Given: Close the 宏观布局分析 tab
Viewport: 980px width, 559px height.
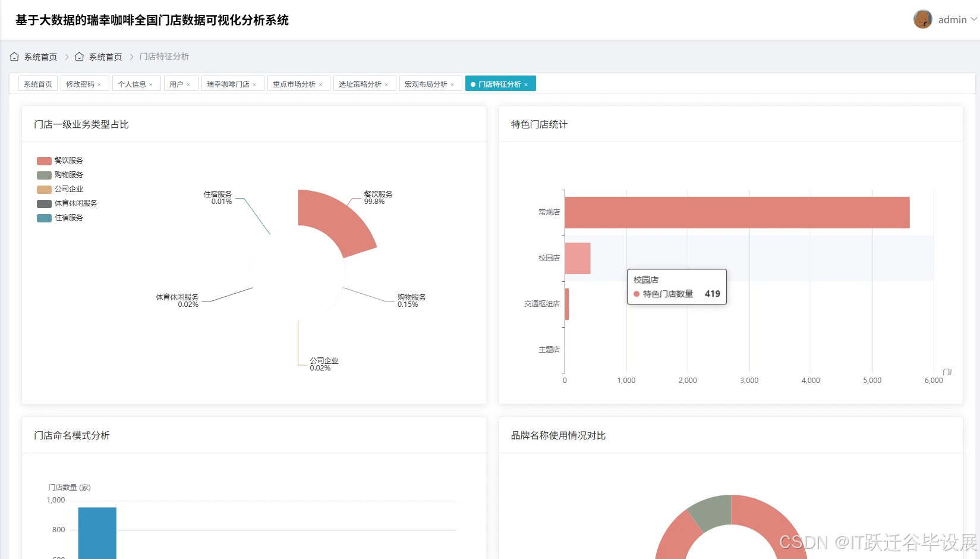Looking at the screenshot, I should click(452, 84).
